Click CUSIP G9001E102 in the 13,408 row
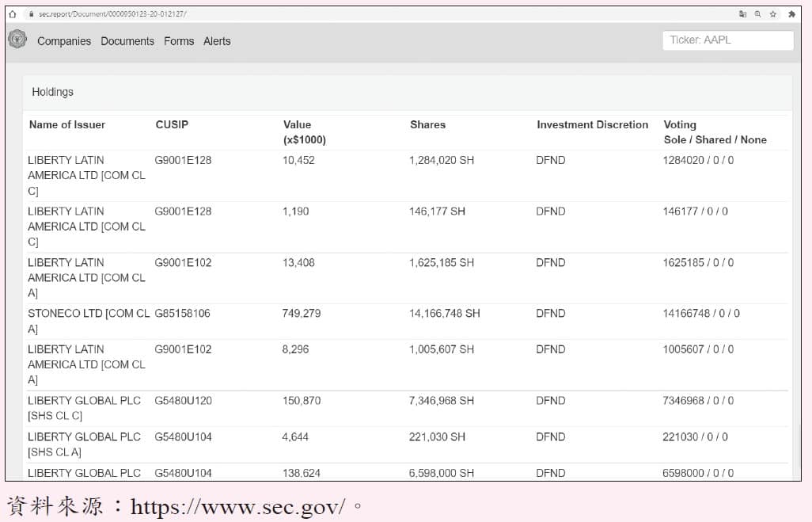The width and height of the screenshot is (812, 522). pos(184,263)
